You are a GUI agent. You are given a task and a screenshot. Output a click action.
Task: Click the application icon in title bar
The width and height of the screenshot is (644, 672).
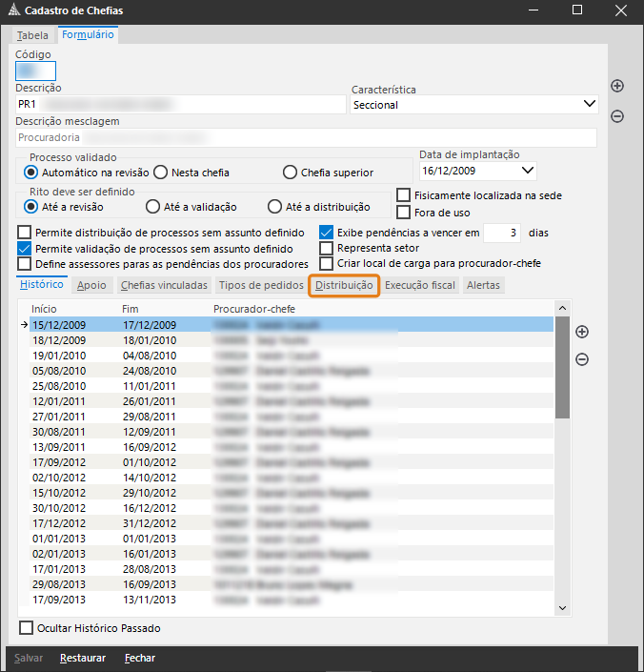[11, 10]
